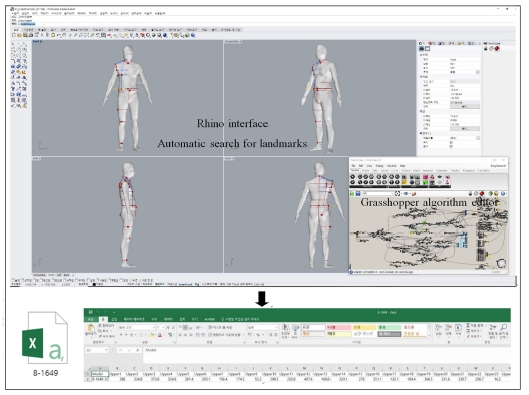Click the pink component icon in Grasshopper ribbon
529x395 pixels.
[x=425, y=177]
